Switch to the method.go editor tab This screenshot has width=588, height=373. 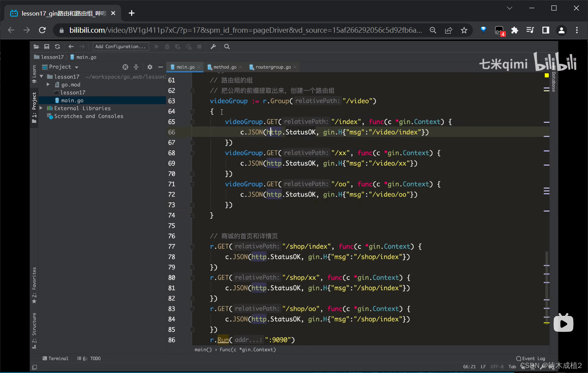click(224, 67)
